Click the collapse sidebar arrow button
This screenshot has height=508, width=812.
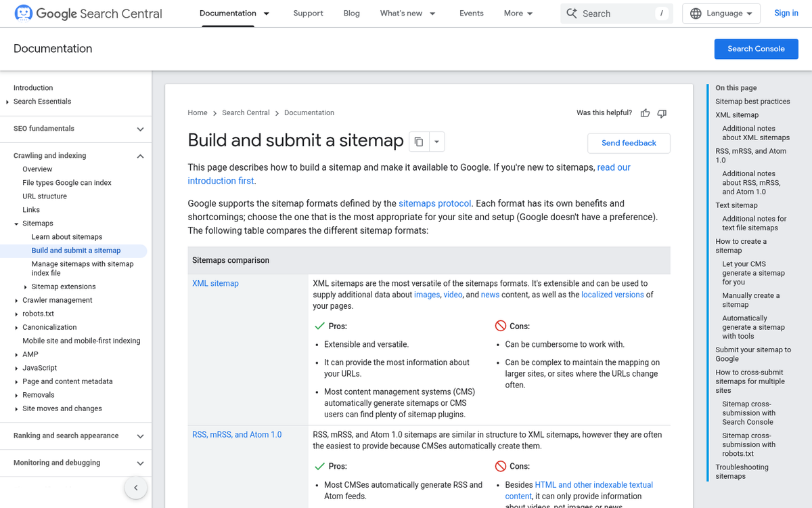[x=135, y=488]
